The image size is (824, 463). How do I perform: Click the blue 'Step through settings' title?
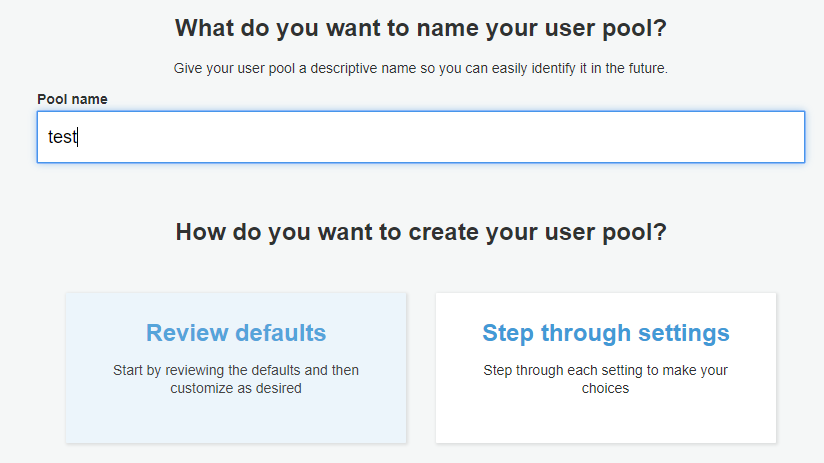(x=605, y=333)
